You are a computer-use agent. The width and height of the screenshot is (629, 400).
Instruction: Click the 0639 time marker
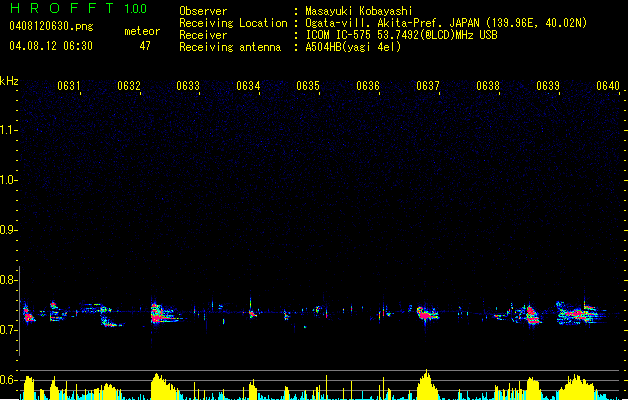point(548,85)
